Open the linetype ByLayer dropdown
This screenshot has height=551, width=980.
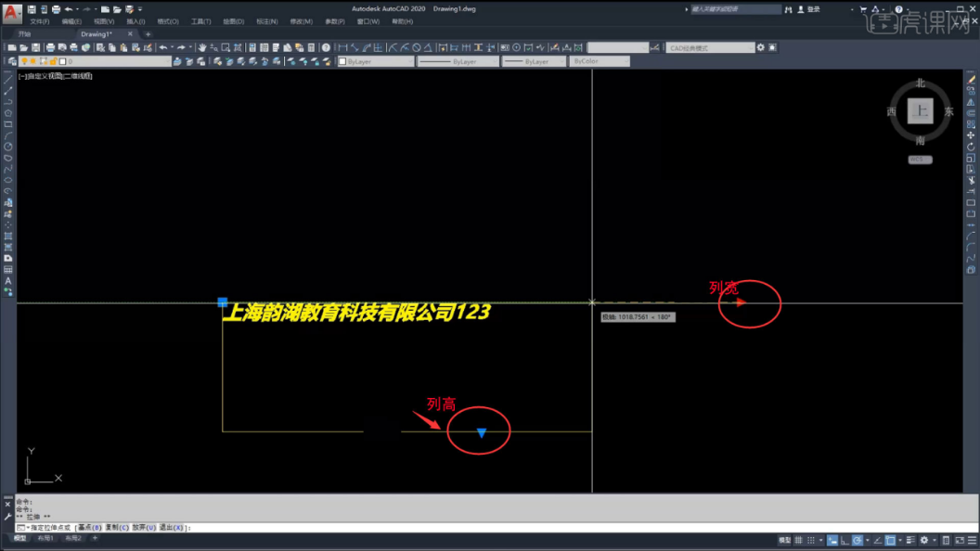[x=458, y=61]
